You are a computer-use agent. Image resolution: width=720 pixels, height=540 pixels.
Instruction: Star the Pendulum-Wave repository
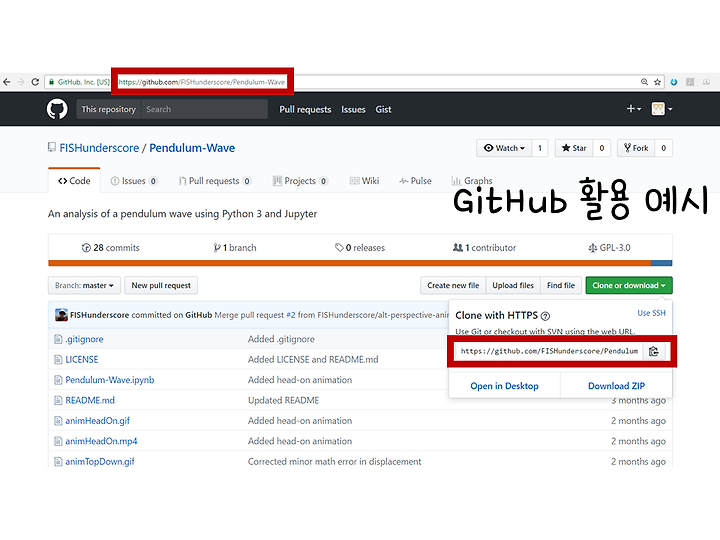pyautogui.click(x=574, y=148)
